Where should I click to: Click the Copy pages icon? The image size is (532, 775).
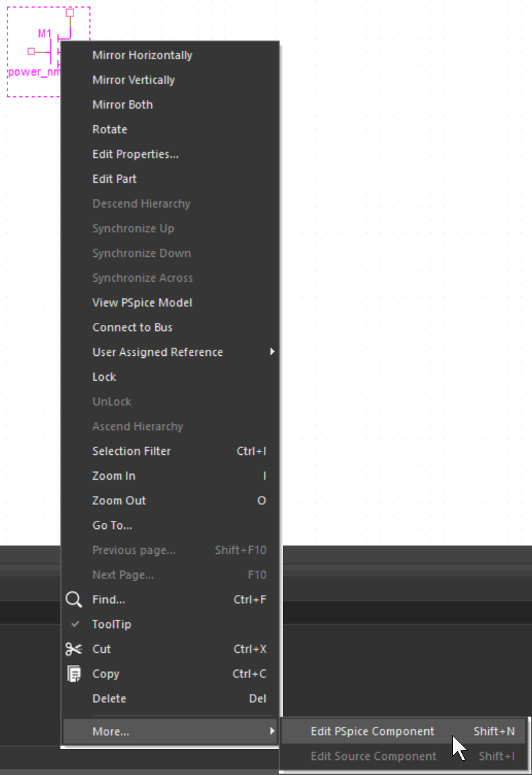pos(73,674)
